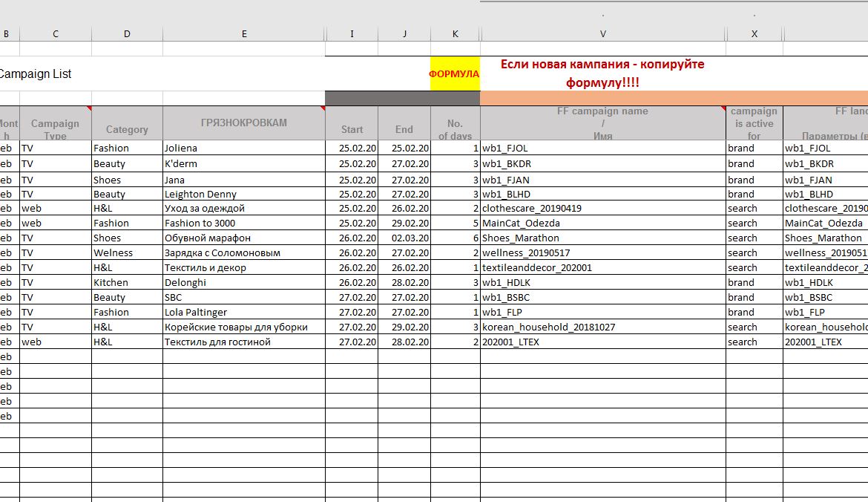The height and width of the screenshot is (502, 868).
Task: Click column K header letter
Action: [x=455, y=34]
